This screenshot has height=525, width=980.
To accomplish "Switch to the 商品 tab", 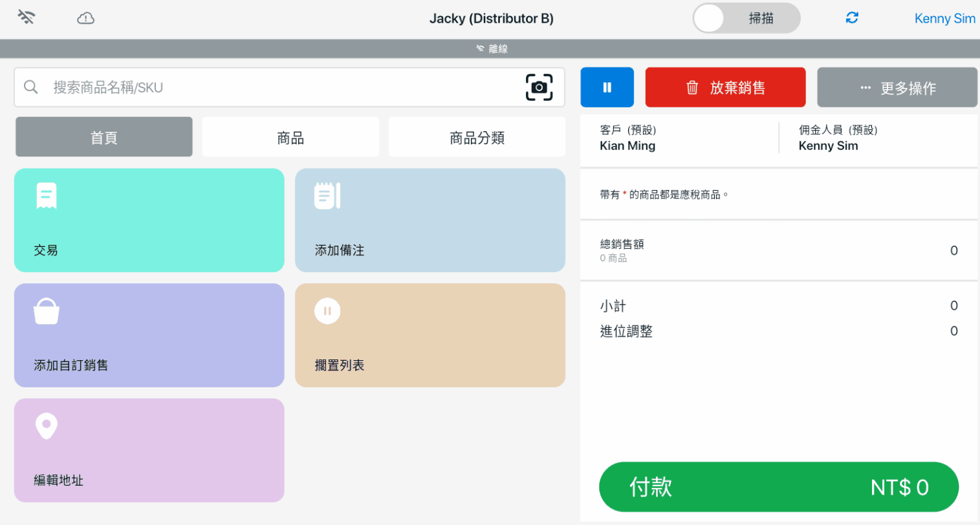I will pos(290,137).
